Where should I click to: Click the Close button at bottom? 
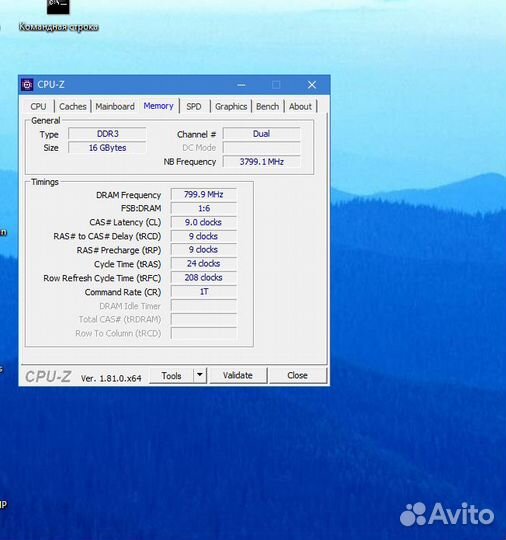(x=298, y=375)
